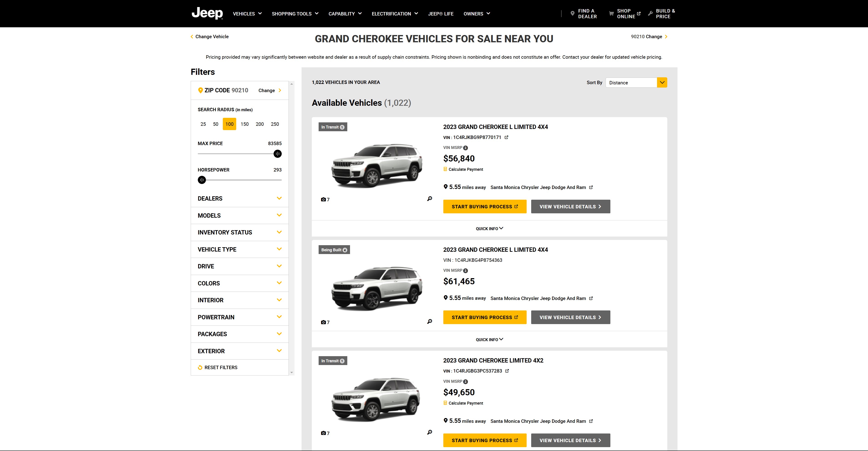Select 150 mile search radius
The height and width of the screenshot is (451, 868).
[245, 124]
